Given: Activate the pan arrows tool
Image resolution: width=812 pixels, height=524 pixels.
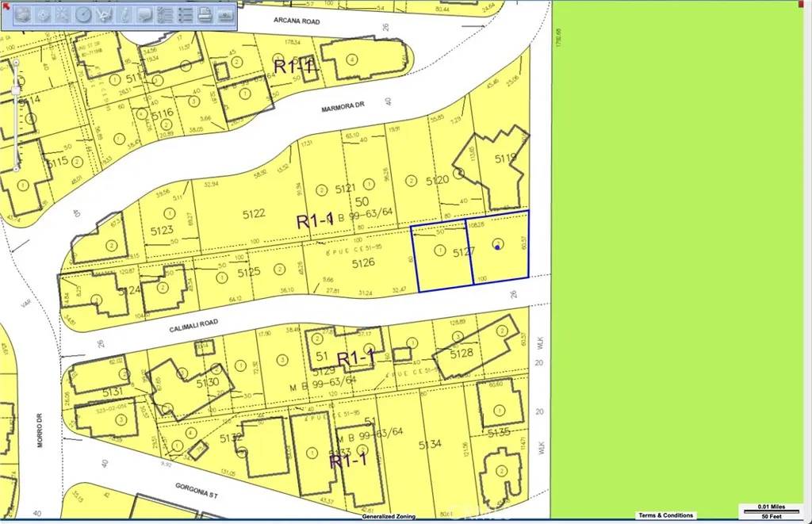Looking at the screenshot, I should [63, 16].
